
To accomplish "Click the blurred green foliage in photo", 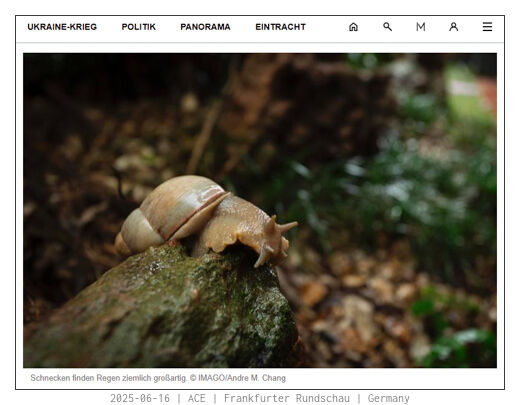I will coord(417,187).
